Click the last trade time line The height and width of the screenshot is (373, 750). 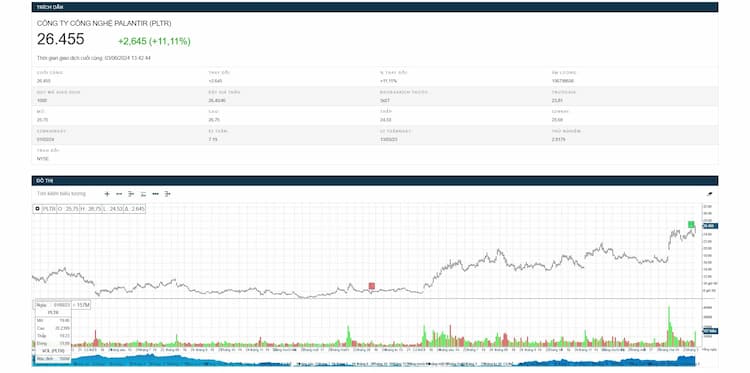pyautogui.click(x=94, y=58)
